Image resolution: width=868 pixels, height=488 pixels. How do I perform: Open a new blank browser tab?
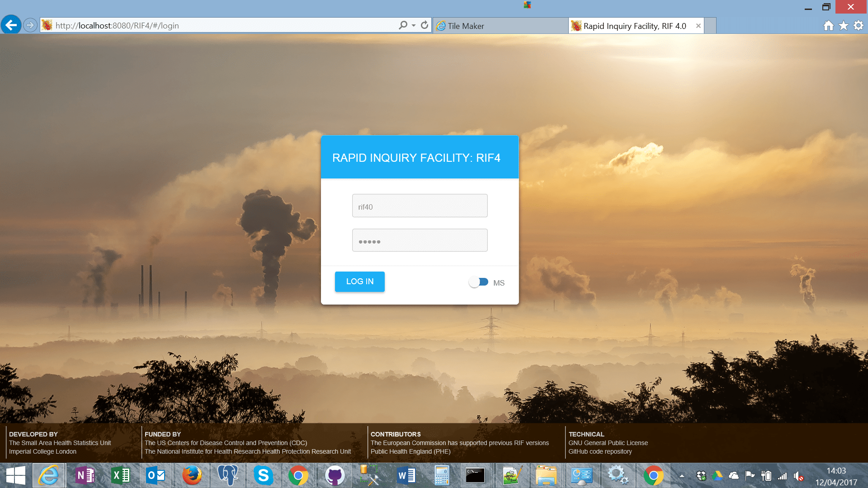711,26
